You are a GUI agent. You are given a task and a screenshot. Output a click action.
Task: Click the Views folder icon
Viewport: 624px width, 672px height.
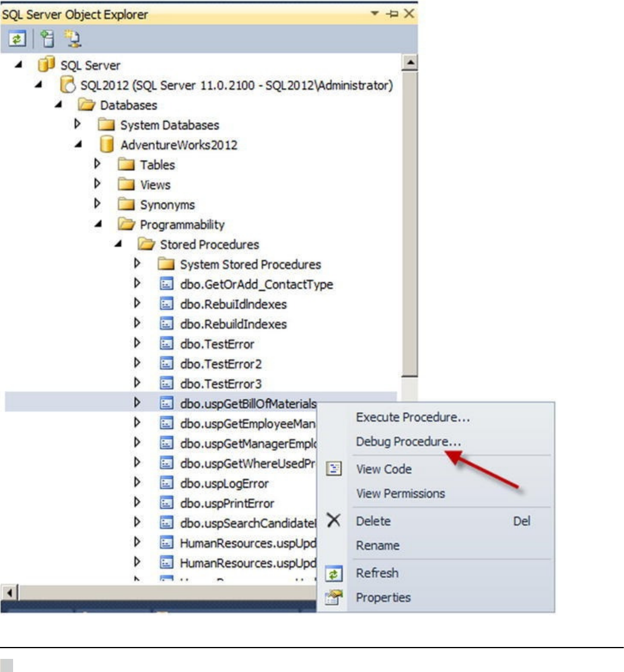click(x=126, y=184)
